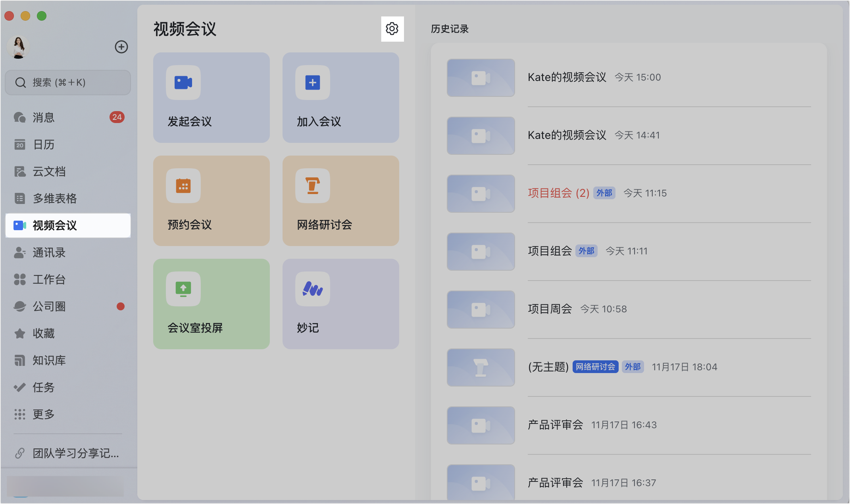Open thumbnail of 项目周会 record
The width and height of the screenshot is (850, 504).
tap(481, 310)
